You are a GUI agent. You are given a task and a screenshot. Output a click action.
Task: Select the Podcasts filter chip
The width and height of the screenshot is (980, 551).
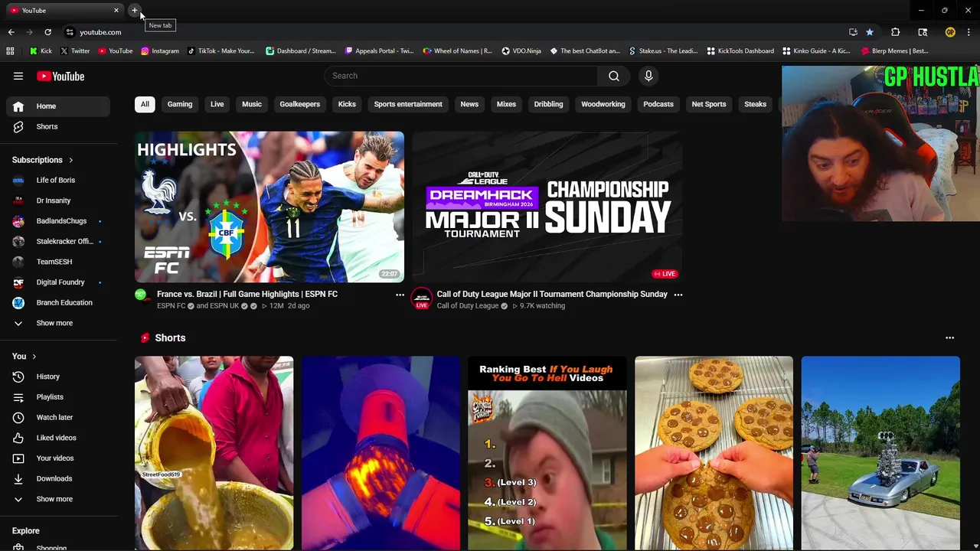click(658, 104)
